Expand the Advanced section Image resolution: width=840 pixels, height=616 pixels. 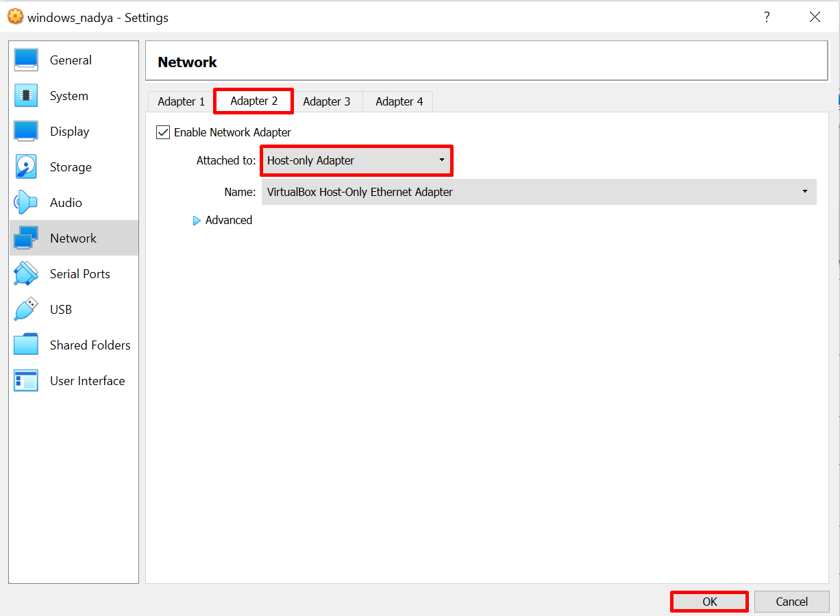pyautogui.click(x=197, y=221)
